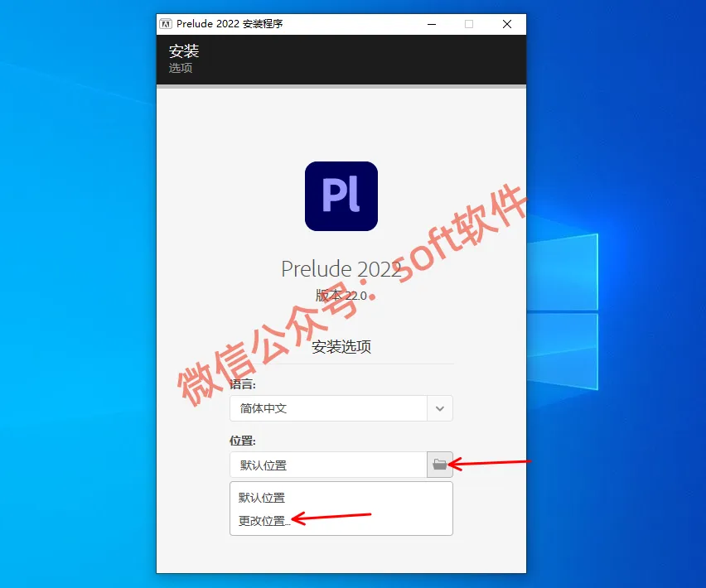Click the '安装选项' section heading
The width and height of the screenshot is (706, 588).
(341, 347)
